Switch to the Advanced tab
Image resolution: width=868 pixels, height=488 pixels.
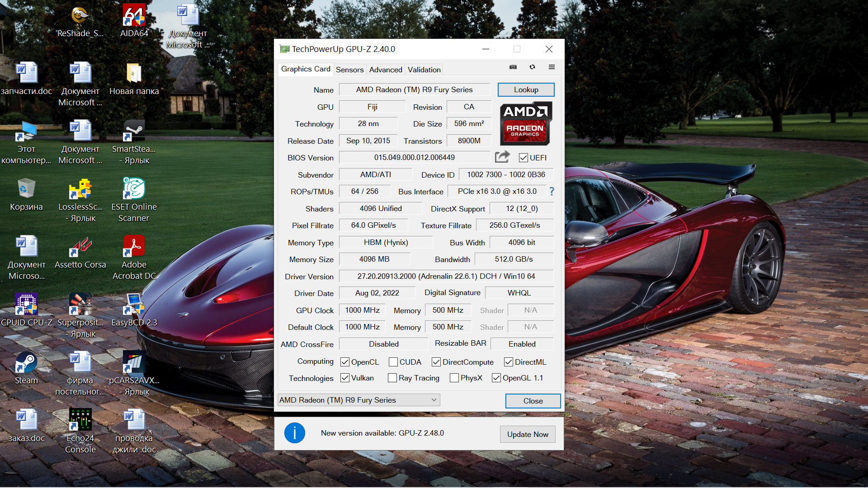(x=385, y=70)
